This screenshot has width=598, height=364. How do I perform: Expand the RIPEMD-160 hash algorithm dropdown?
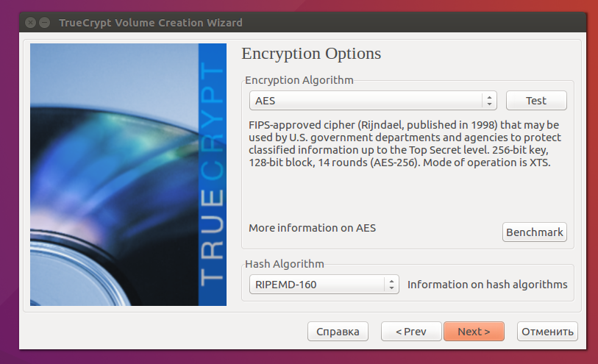(316, 285)
